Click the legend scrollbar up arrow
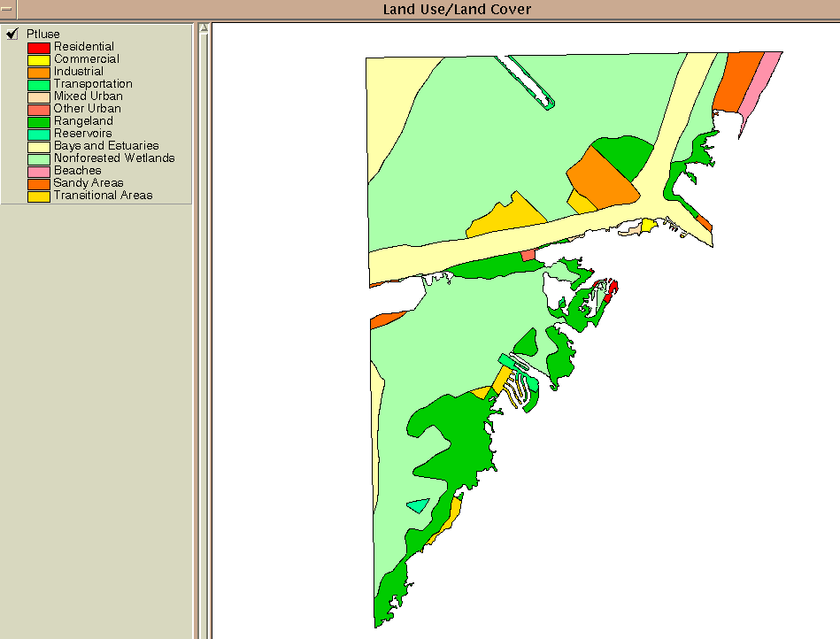Screen dimensions: 840x639 (x=203, y=28)
